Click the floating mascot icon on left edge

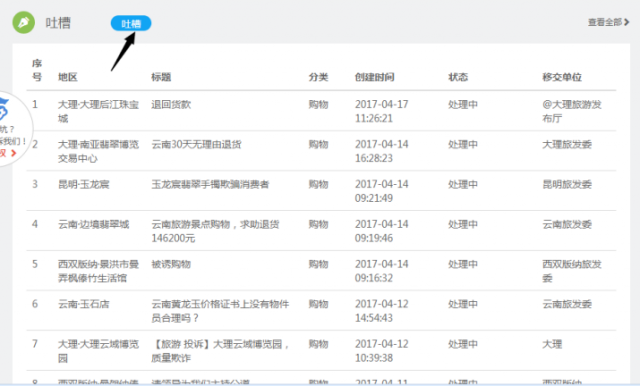[3, 109]
